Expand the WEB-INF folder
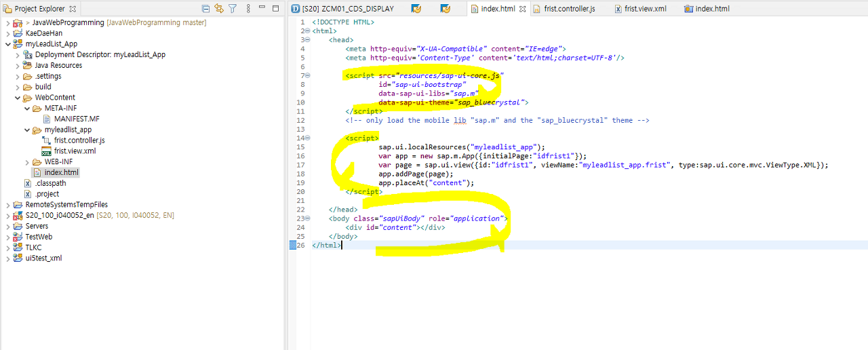868x350 pixels. click(26, 162)
